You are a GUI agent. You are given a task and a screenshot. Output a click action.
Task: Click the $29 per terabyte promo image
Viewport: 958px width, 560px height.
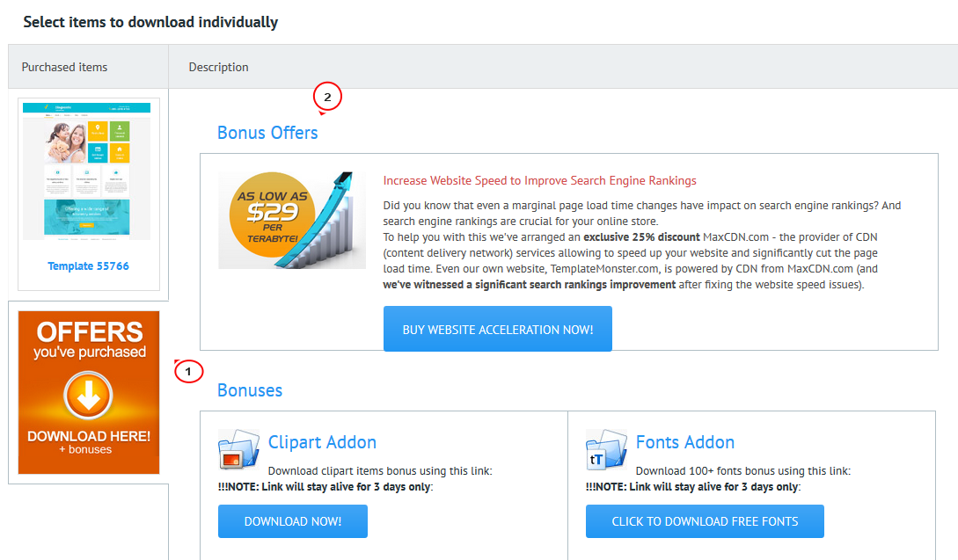[292, 220]
